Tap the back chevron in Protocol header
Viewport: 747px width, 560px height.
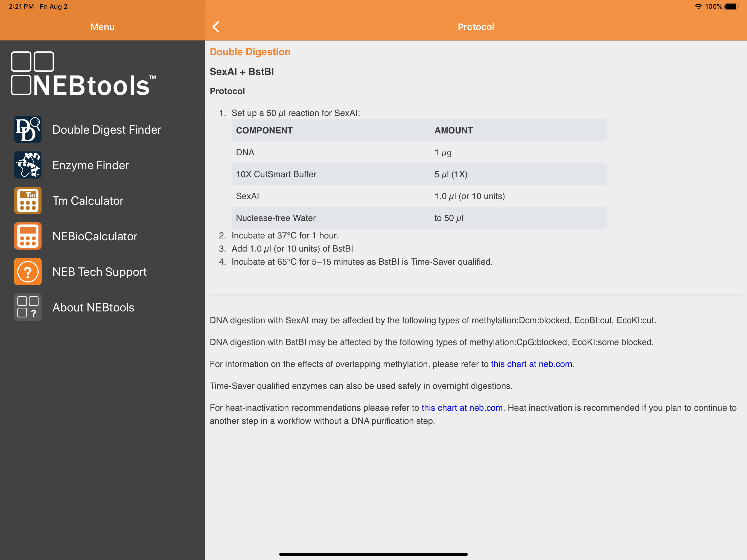click(216, 27)
